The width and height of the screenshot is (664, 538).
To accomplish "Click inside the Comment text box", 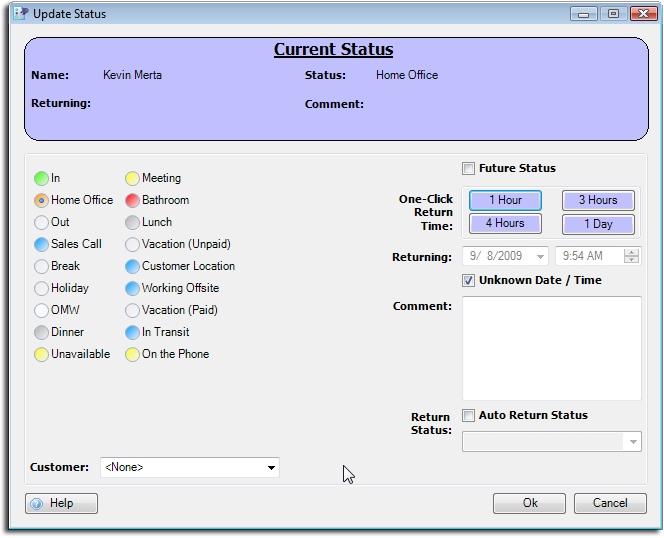I will click(x=551, y=348).
